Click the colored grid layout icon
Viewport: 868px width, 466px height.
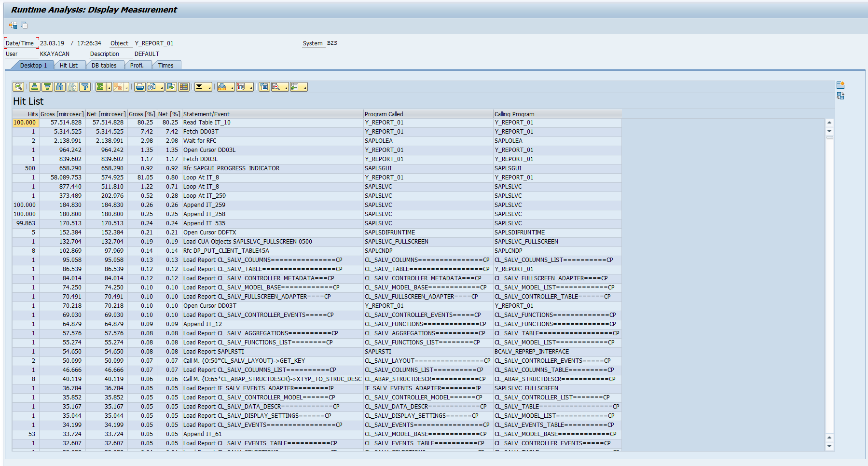(x=184, y=87)
